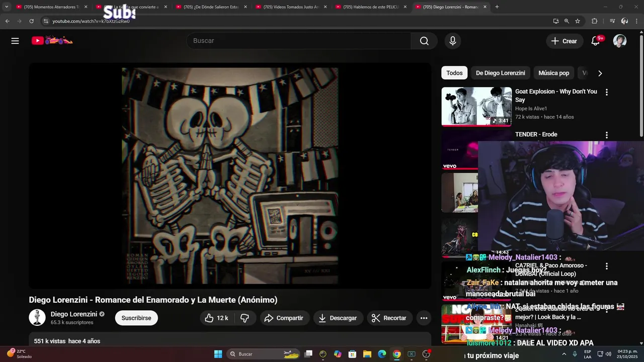Open Copilot from taskbar

click(x=338, y=354)
